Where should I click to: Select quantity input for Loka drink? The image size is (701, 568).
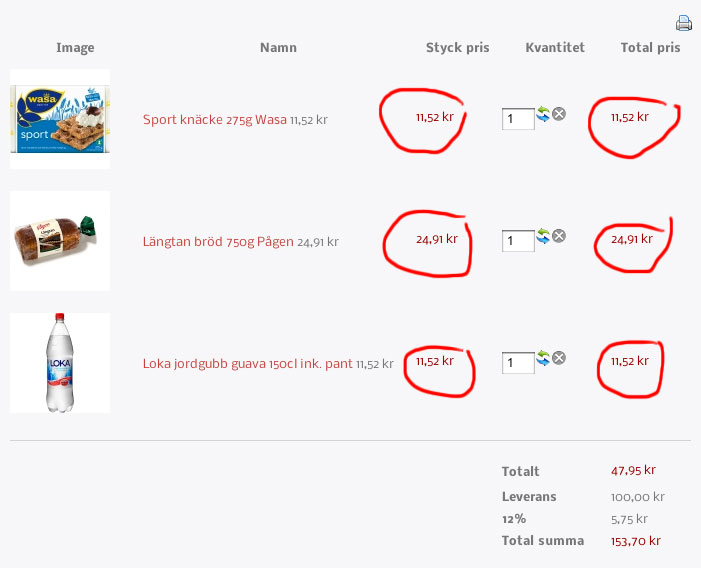pyautogui.click(x=518, y=363)
